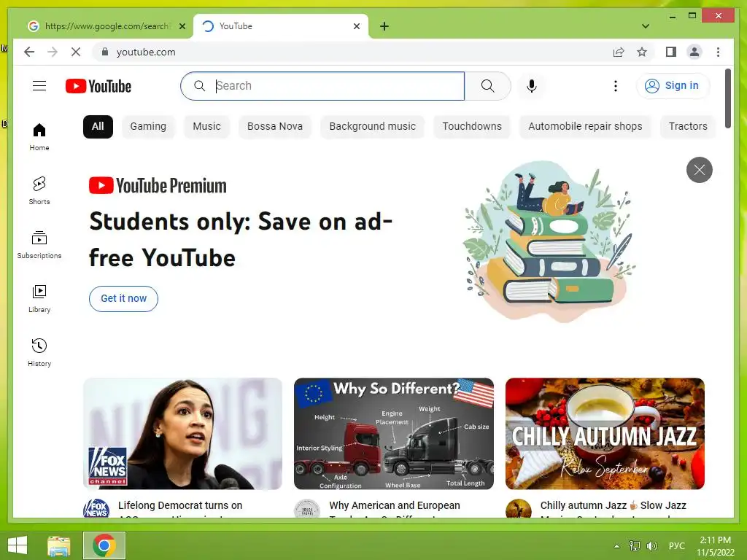Select the All filter chip
The image size is (747, 560).
(98, 127)
